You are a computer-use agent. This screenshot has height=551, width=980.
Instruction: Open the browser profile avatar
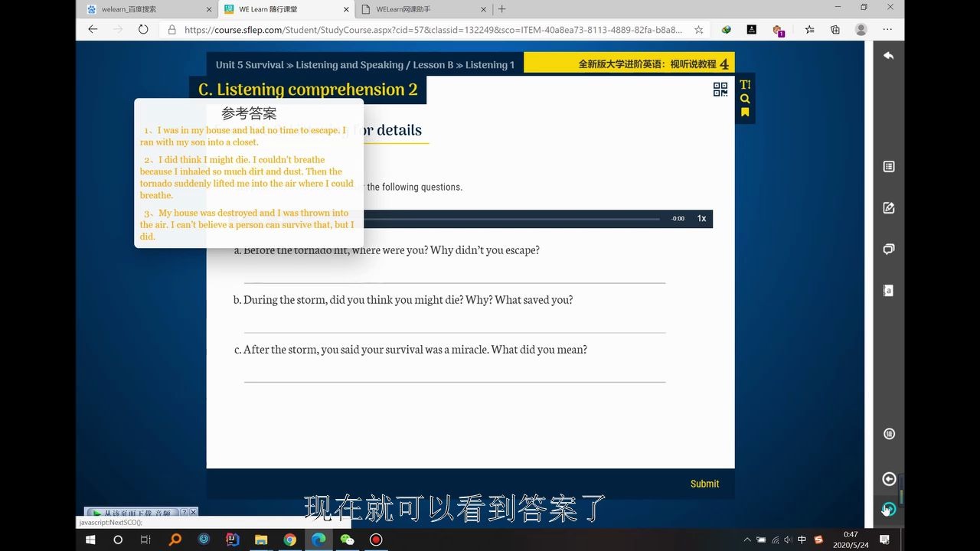point(861,30)
